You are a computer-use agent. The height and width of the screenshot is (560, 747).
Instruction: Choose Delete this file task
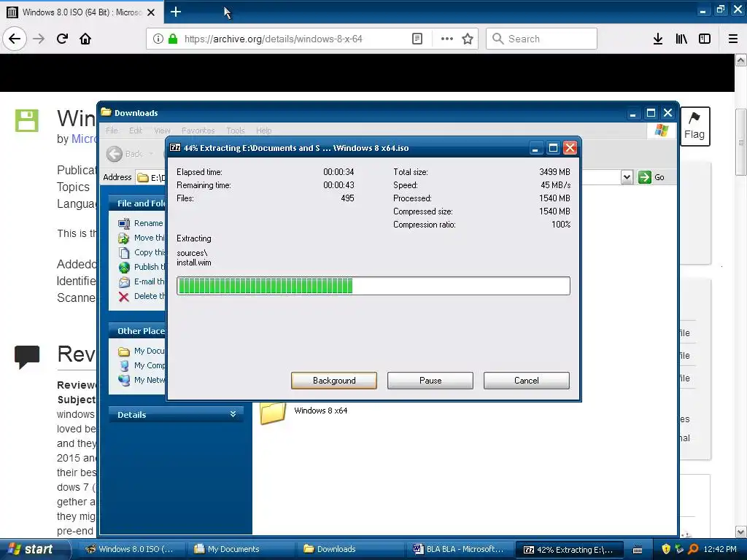[142, 296]
